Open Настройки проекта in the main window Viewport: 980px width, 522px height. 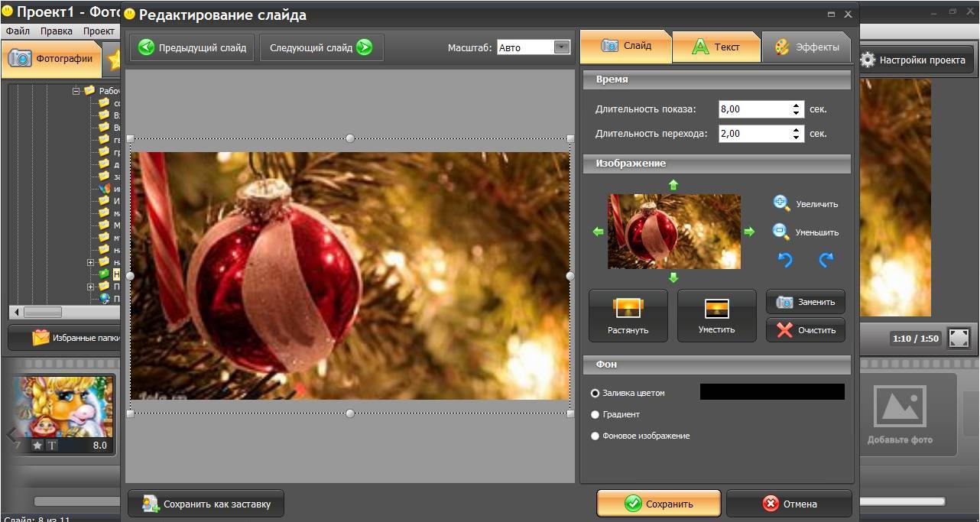[x=914, y=60]
